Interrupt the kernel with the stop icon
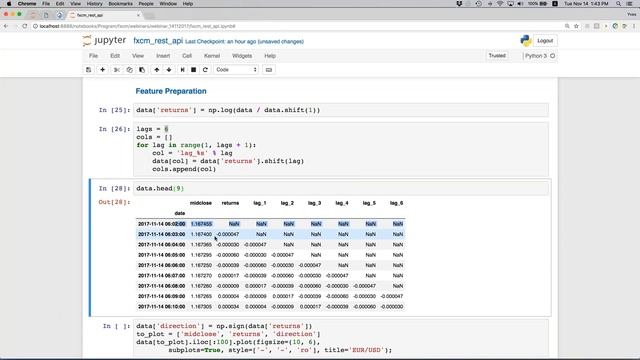The image size is (640, 360). pyautogui.click(x=193, y=70)
